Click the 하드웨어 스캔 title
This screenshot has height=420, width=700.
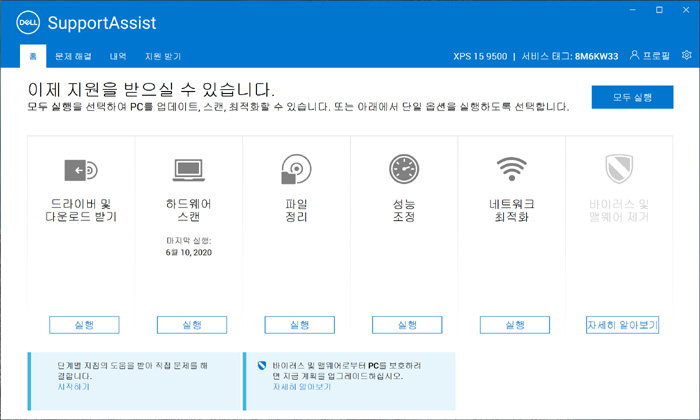(x=189, y=210)
